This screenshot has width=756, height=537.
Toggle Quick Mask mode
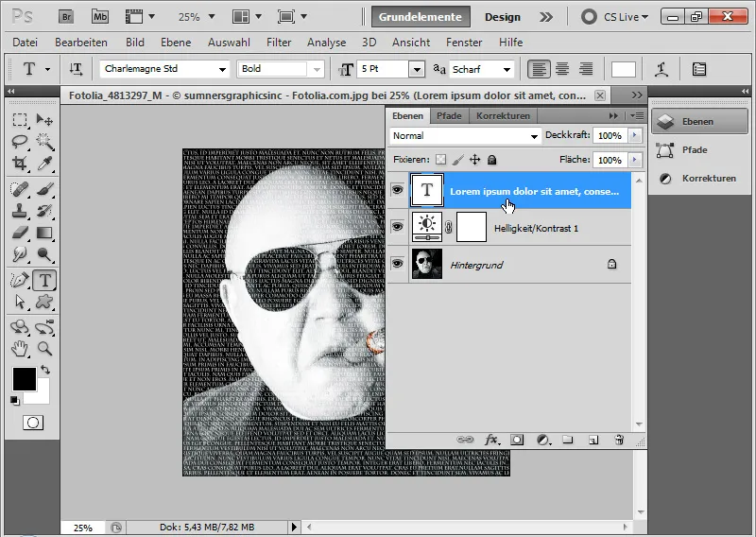33,423
